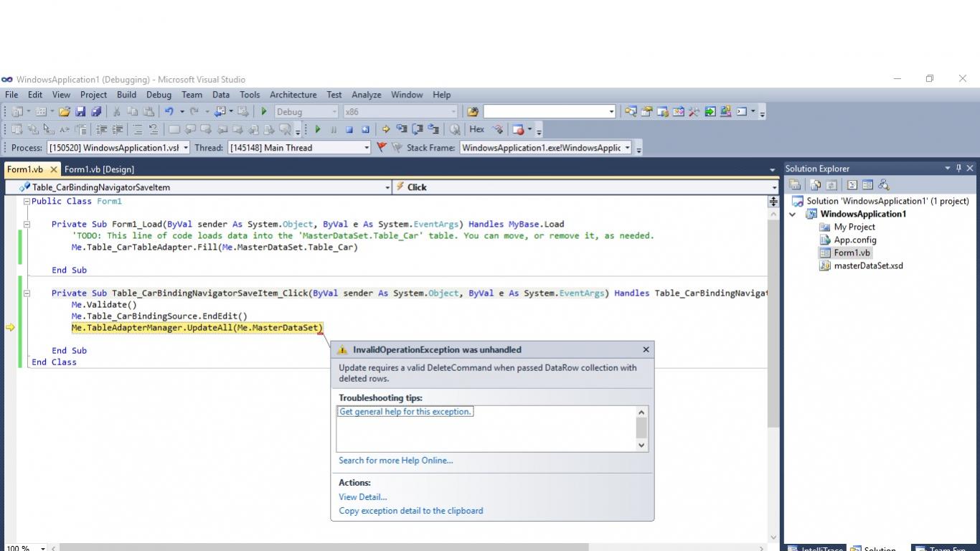Screen dimensions: 980x551
Task: Click the Continue debugging play icon
Action: 317,129
